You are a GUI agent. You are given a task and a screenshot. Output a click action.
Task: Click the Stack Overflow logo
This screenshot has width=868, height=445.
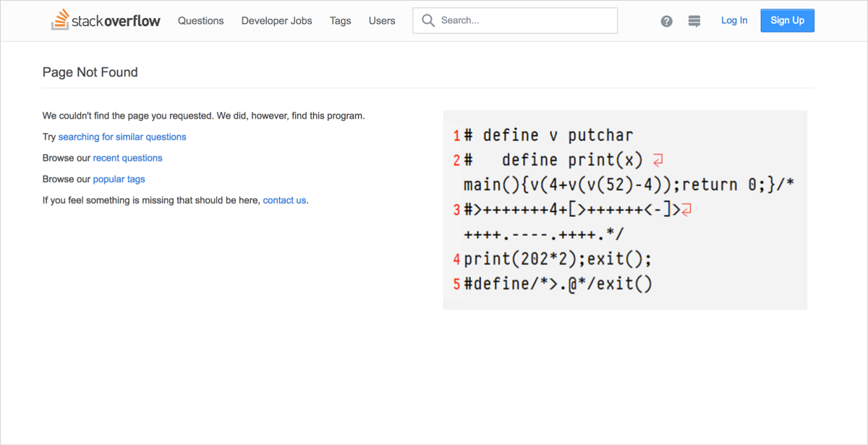pos(106,20)
